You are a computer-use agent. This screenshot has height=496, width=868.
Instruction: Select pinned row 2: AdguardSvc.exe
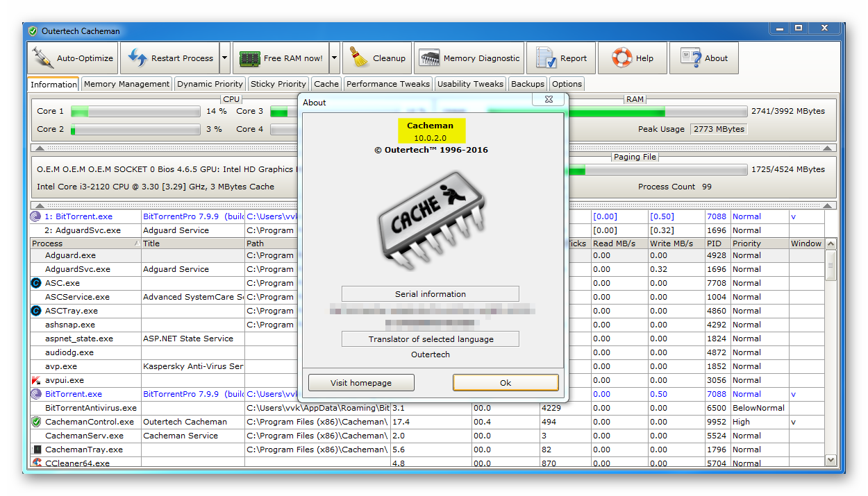click(x=427, y=230)
